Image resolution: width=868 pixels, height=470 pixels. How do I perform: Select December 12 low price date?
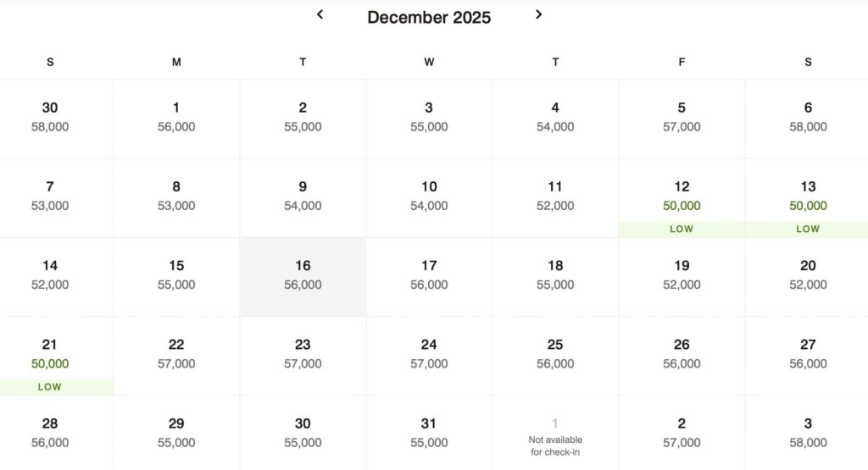click(682, 198)
